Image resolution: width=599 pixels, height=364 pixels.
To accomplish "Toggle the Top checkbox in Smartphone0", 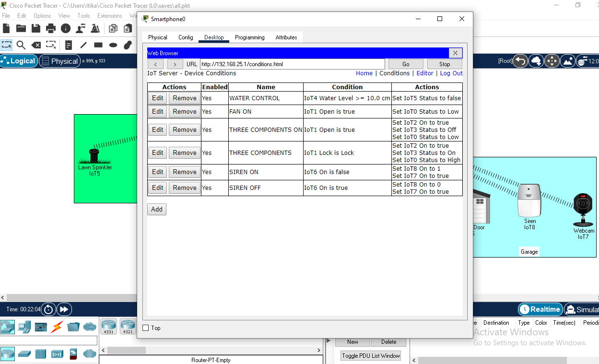I will (x=146, y=328).
